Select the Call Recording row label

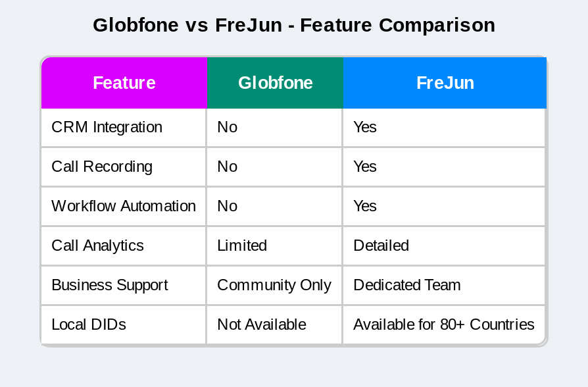click(102, 167)
